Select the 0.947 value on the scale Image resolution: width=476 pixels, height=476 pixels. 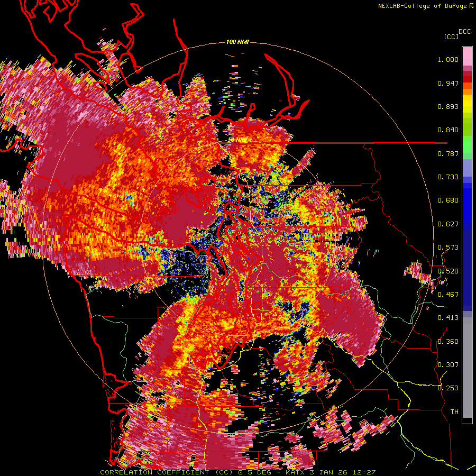(x=448, y=83)
